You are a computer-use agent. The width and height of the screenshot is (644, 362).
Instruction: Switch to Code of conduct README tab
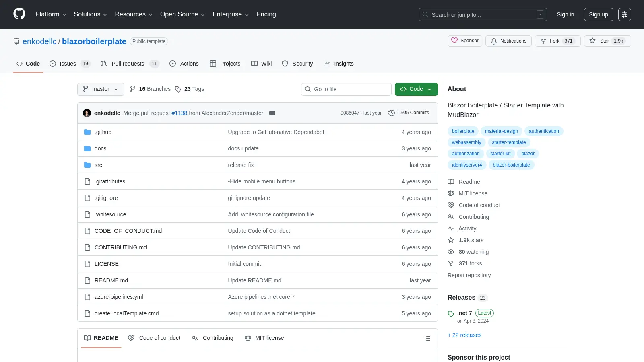point(154,338)
